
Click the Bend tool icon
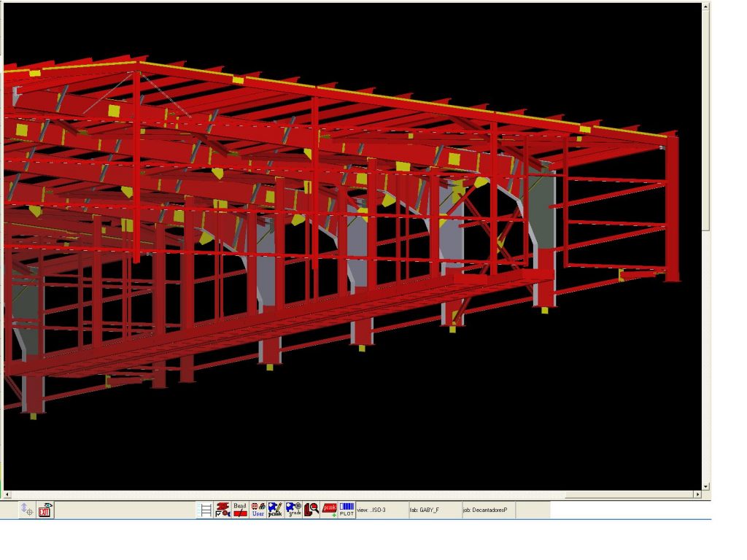pyautogui.click(x=240, y=510)
